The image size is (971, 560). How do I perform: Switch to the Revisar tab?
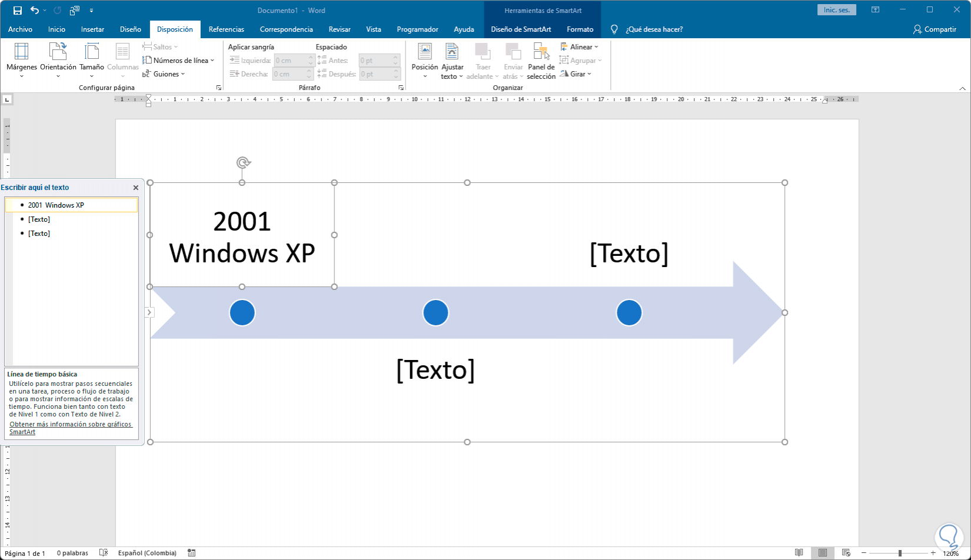click(x=340, y=29)
